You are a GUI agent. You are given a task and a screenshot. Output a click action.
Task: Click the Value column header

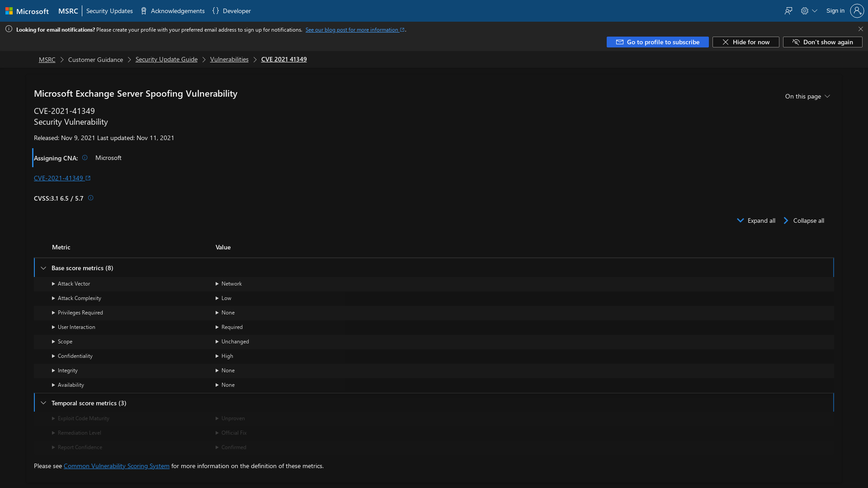pyautogui.click(x=223, y=247)
